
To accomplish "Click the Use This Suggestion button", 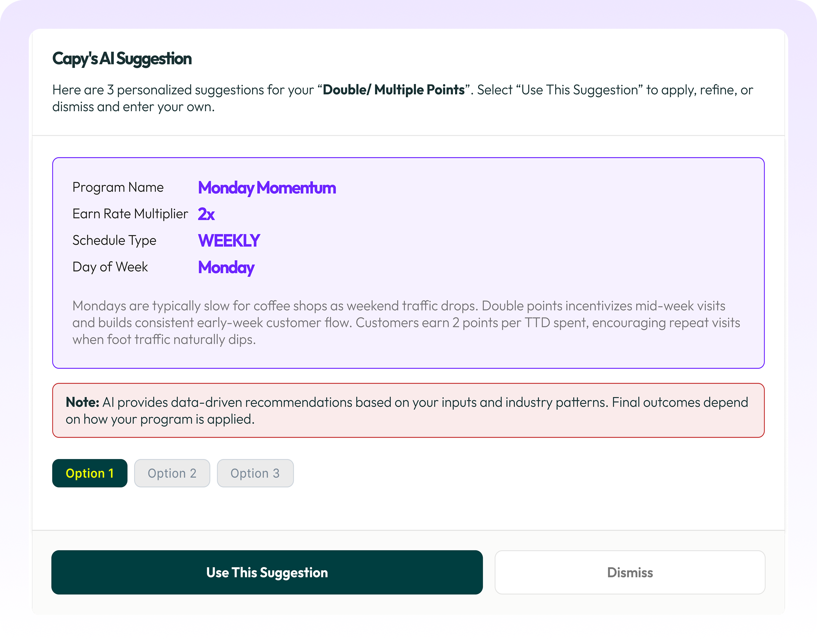I will point(267,572).
